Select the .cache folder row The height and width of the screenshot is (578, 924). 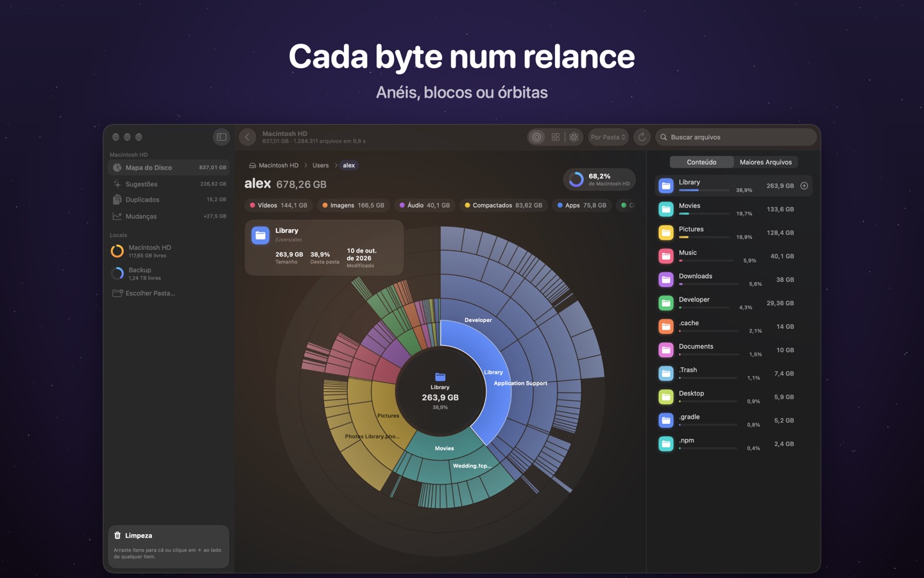click(733, 326)
